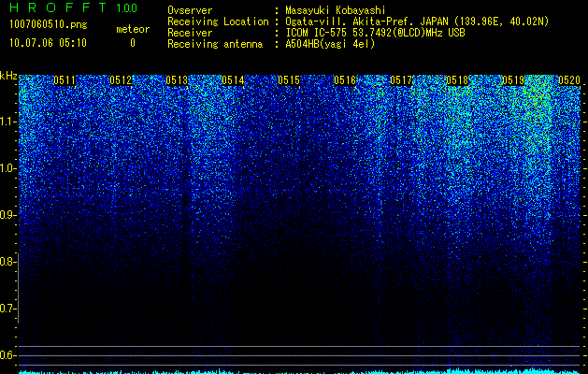Click the 0511 time marker
Image resolution: width=588 pixels, height=374 pixels.
tap(65, 80)
